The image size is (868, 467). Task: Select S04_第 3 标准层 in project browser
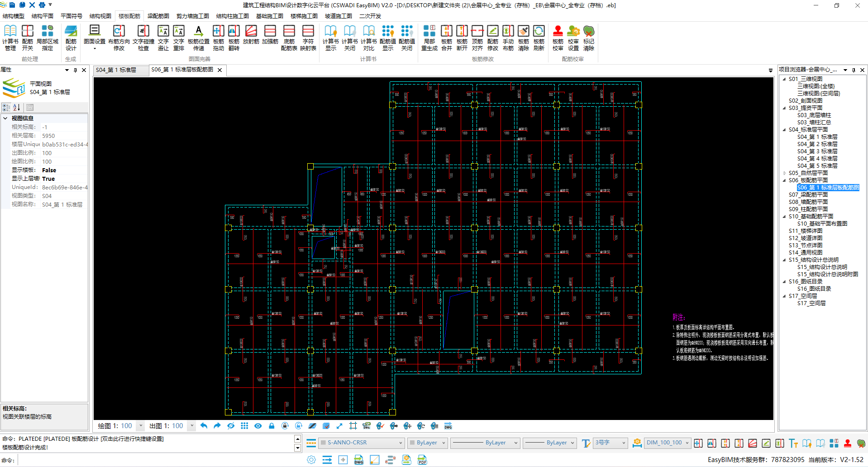[x=817, y=151]
